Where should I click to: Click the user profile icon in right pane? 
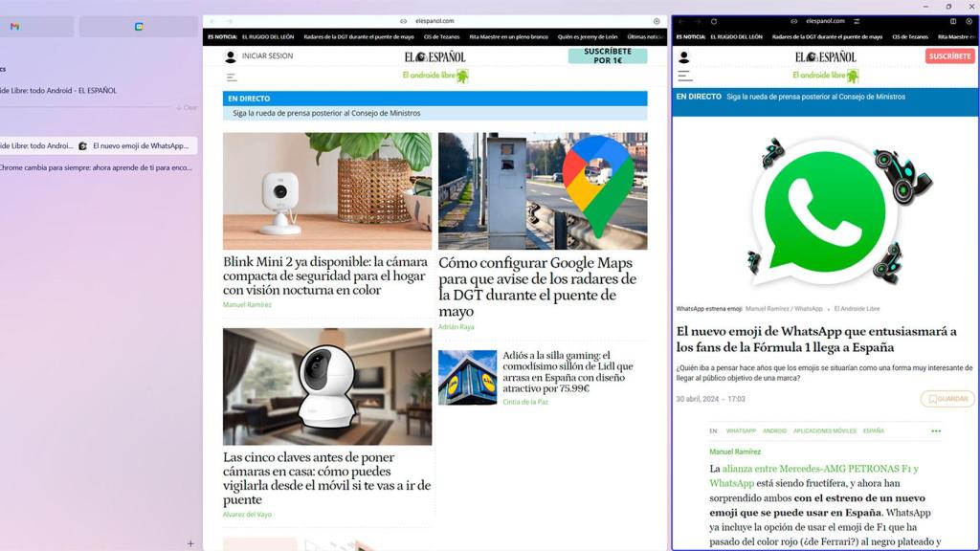click(683, 56)
